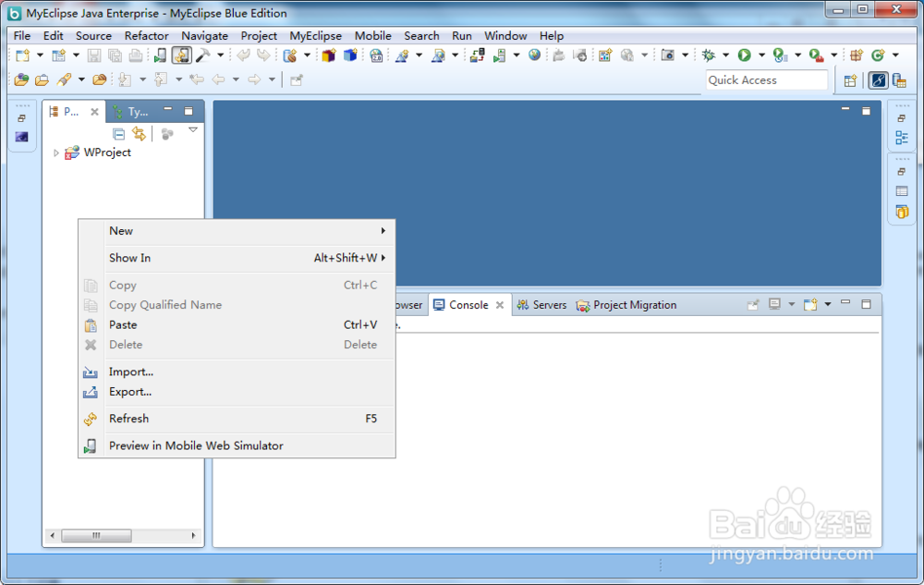The width and height of the screenshot is (924, 585).
Task: Click the new blue cube module icon
Action: 350,55
